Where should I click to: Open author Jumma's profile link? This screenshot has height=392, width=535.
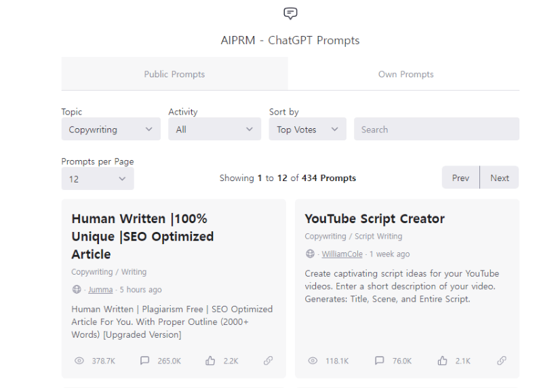(x=100, y=290)
